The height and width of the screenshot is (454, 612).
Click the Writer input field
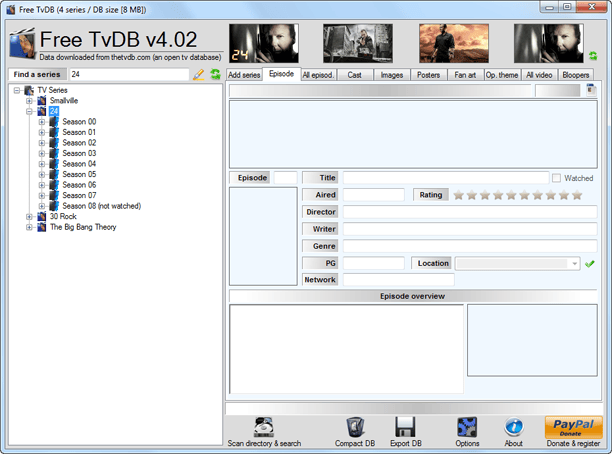pyautogui.click(x=470, y=229)
